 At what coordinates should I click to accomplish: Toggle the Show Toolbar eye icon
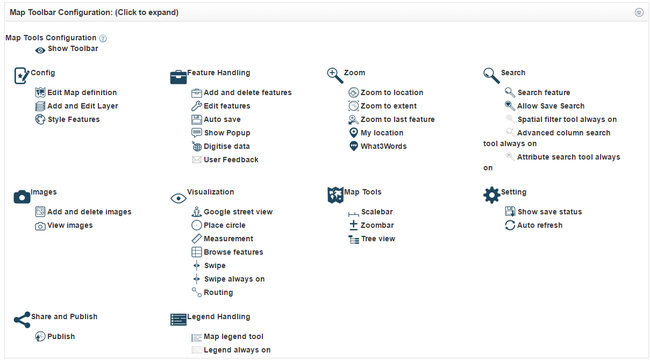tap(40, 50)
